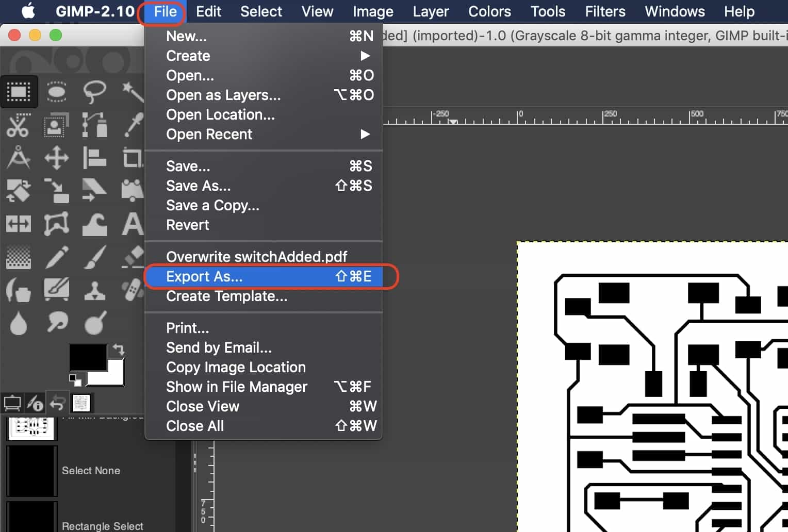Choose Copy Image Location menu entry
Screen dimensions: 788x532
(264, 367)
